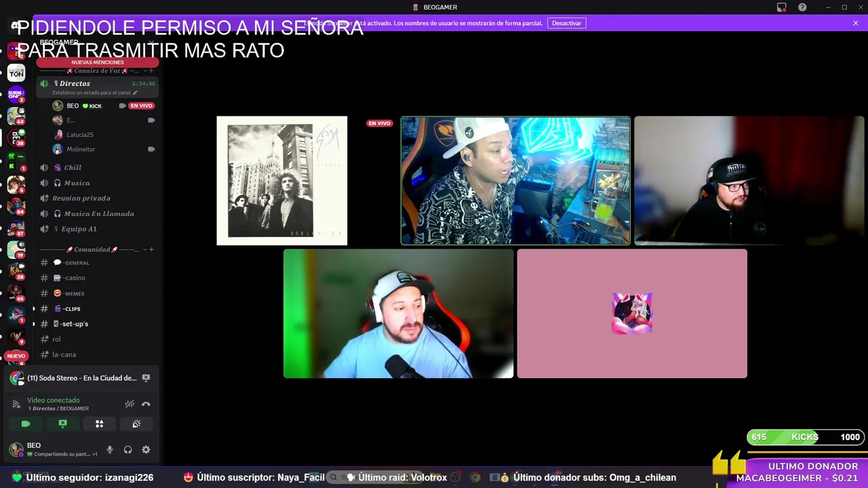The width and height of the screenshot is (868, 488).
Task: Edit the Directos channel status pencil
Action: (135, 93)
